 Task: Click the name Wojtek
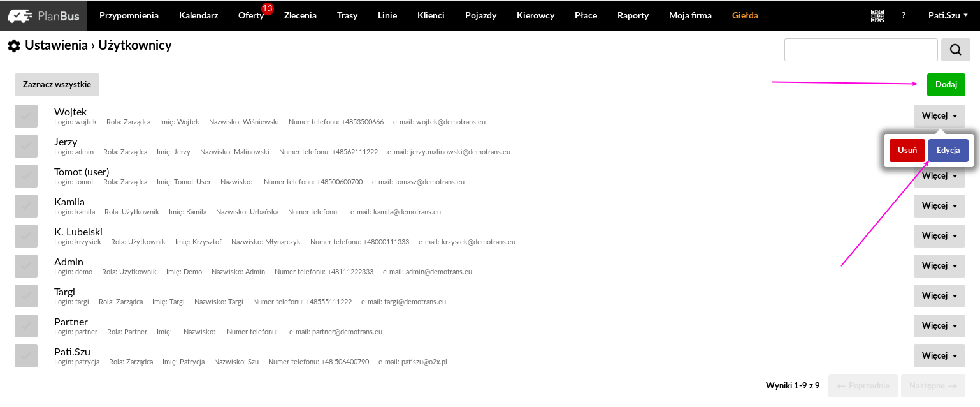coord(70,112)
